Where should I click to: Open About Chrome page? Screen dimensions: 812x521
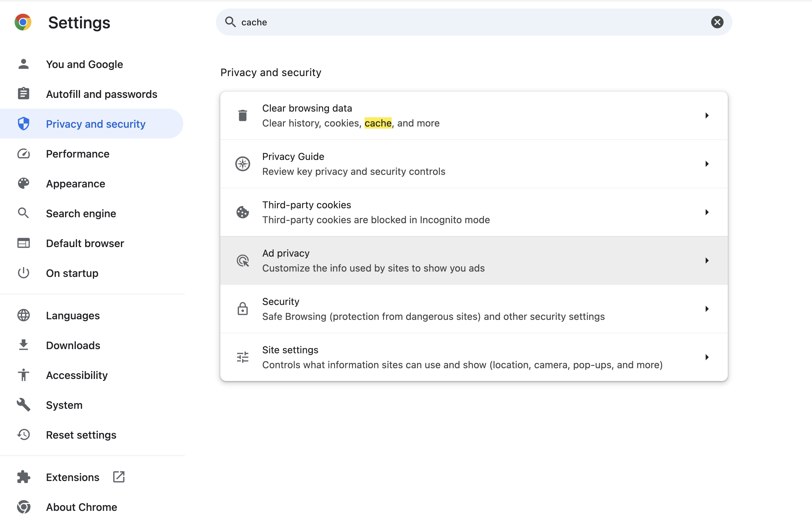(x=81, y=507)
